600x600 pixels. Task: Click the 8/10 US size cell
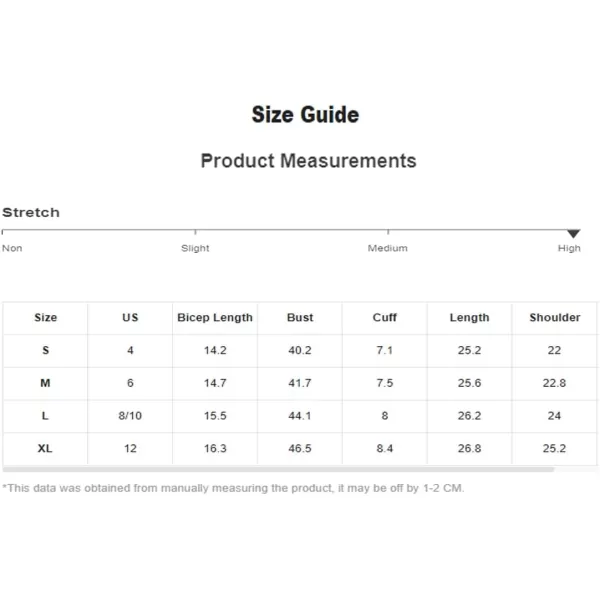pyautogui.click(x=130, y=416)
